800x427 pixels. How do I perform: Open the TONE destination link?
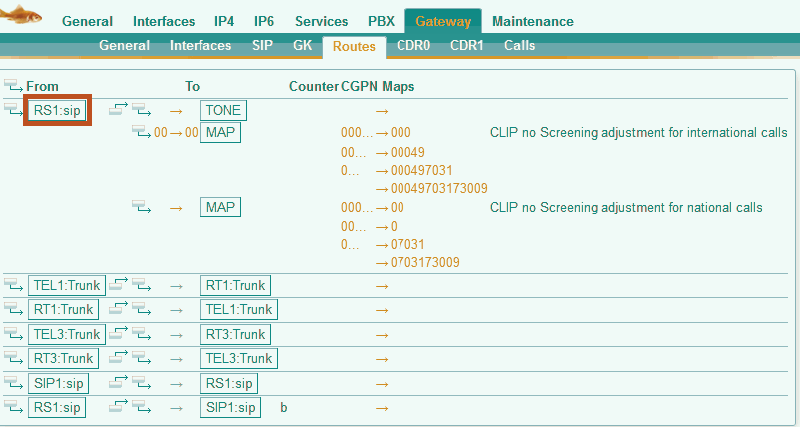point(223,110)
